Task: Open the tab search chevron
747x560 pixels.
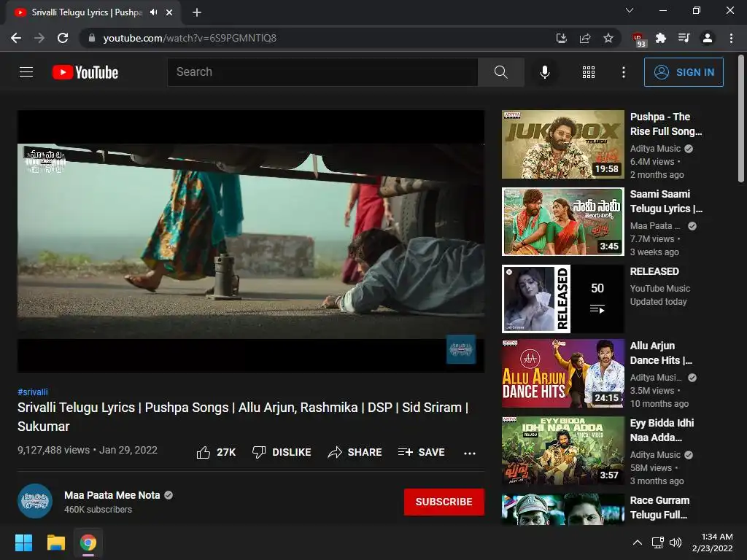Action: coord(630,10)
